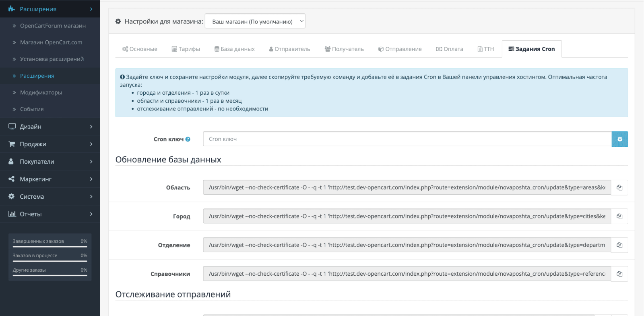Click the Дизайн monitor icon
Viewport: 644px width, 316px height.
(x=12, y=127)
